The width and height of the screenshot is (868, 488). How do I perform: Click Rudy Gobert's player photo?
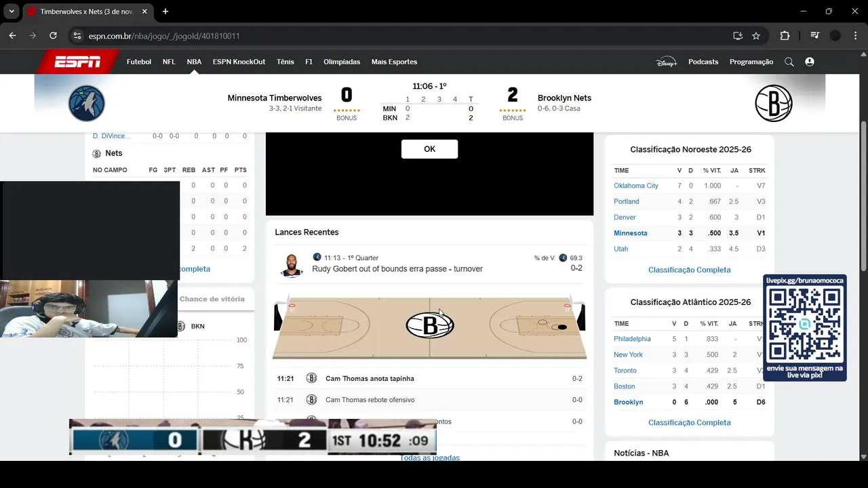(x=292, y=265)
